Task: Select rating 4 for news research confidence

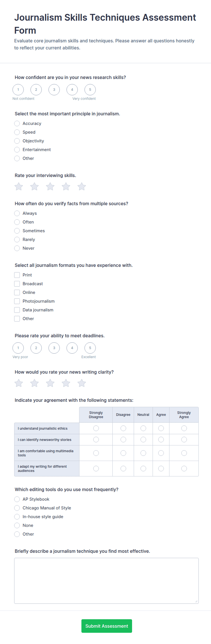Action: point(72,90)
